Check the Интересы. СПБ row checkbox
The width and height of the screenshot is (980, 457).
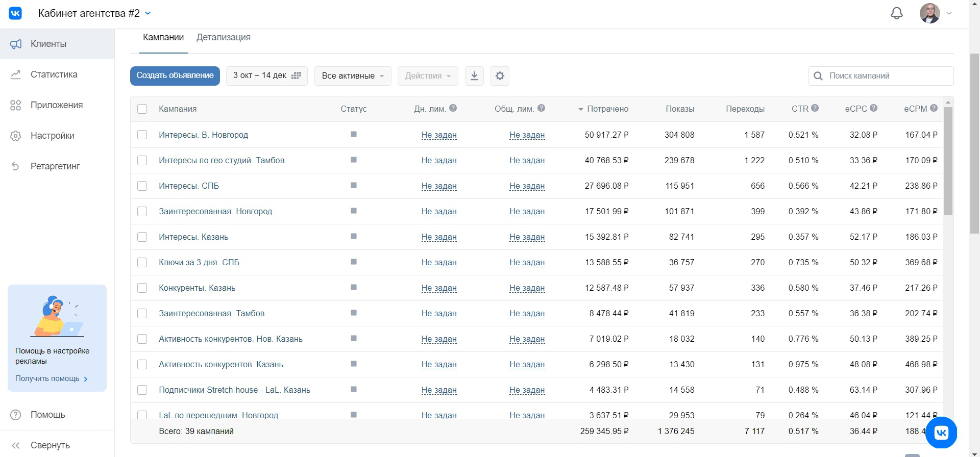[x=142, y=186]
